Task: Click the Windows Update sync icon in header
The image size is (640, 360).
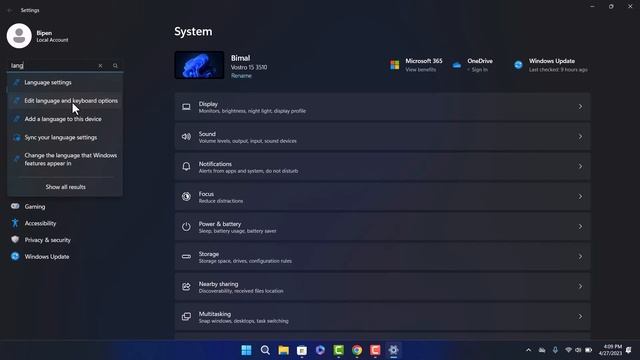Action: click(x=518, y=65)
